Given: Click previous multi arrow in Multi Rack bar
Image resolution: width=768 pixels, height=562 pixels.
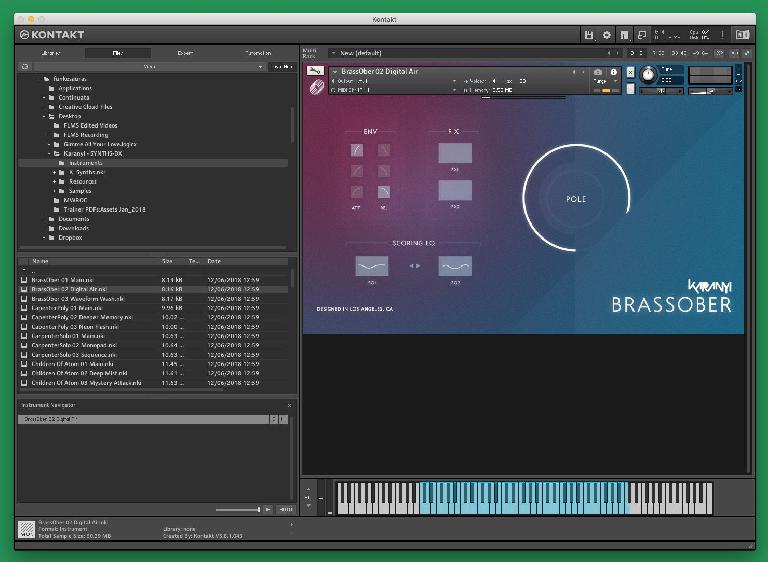Looking at the screenshot, I should click(609, 53).
